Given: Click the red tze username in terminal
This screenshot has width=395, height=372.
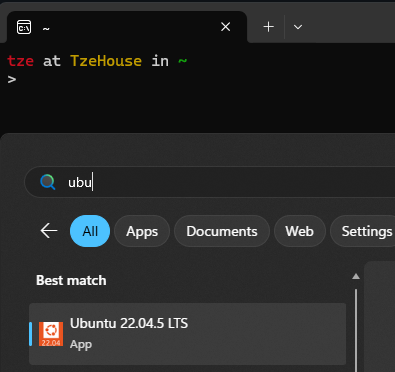Looking at the screenshot, I should [20, 61].
